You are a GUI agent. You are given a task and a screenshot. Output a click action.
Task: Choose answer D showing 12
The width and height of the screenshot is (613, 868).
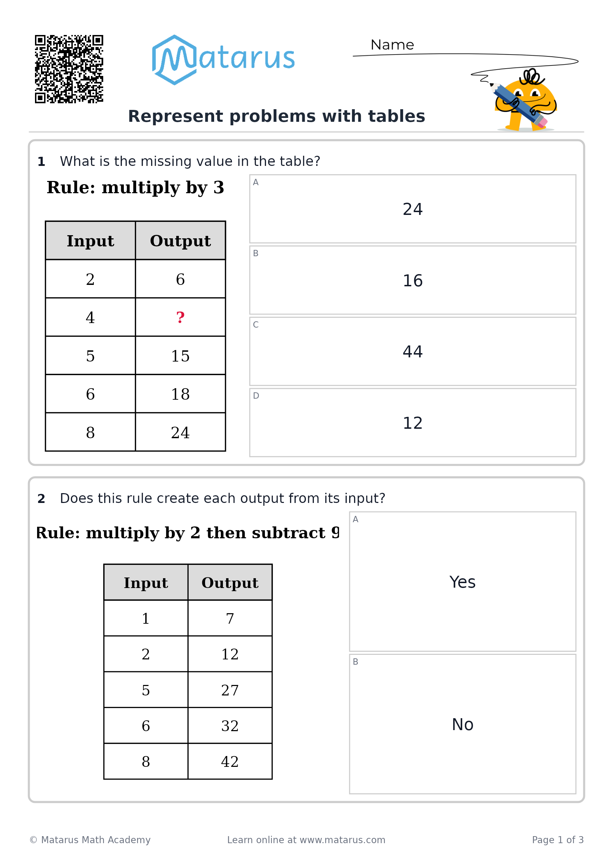(413, 423)
